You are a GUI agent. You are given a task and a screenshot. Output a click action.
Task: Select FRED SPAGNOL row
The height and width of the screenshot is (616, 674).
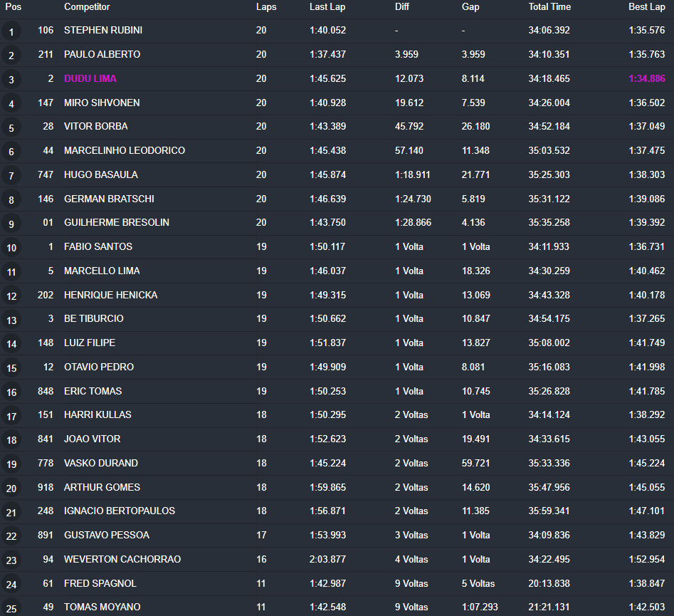[337, 583]
